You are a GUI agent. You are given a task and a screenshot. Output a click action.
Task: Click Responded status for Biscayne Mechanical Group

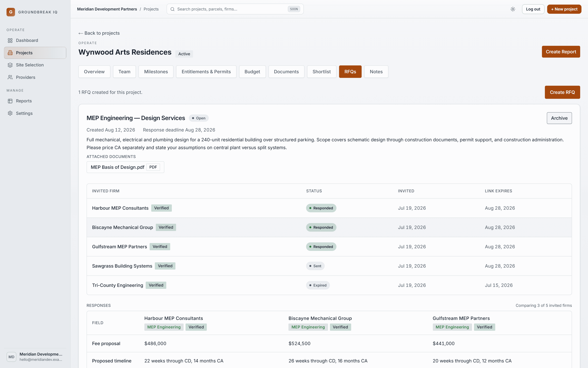321,228
